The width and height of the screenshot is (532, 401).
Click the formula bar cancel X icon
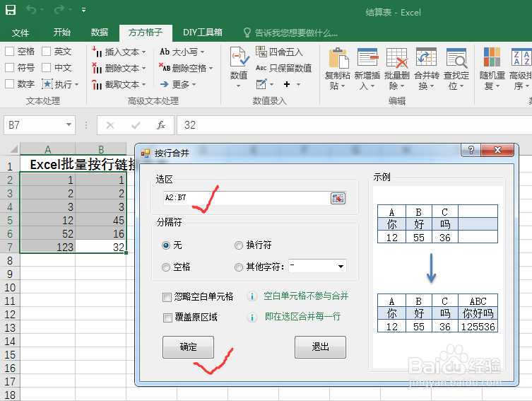(110, 125)
